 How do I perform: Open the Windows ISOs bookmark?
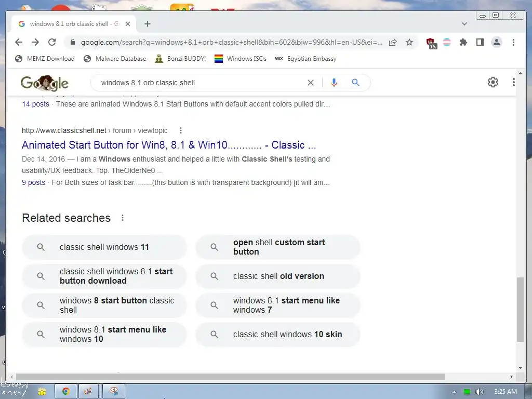tap(241, 59)
